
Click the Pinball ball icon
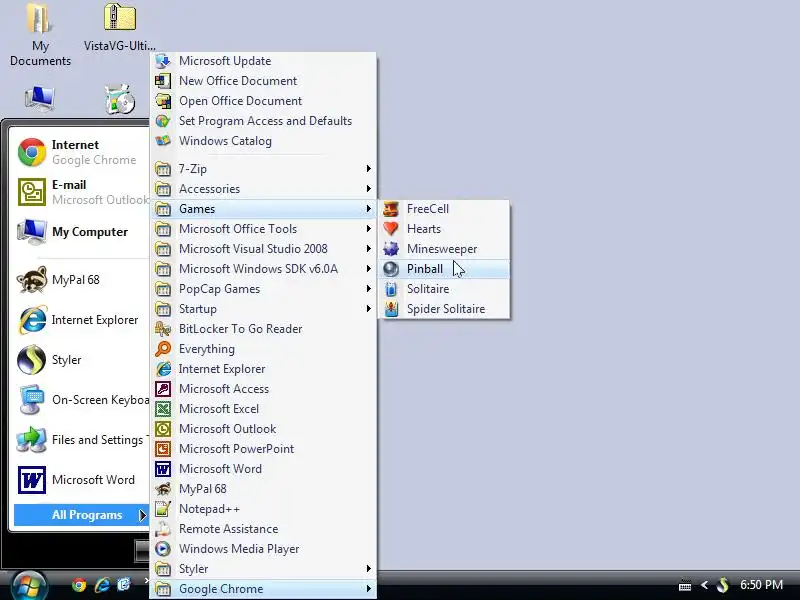click(391, 269)
